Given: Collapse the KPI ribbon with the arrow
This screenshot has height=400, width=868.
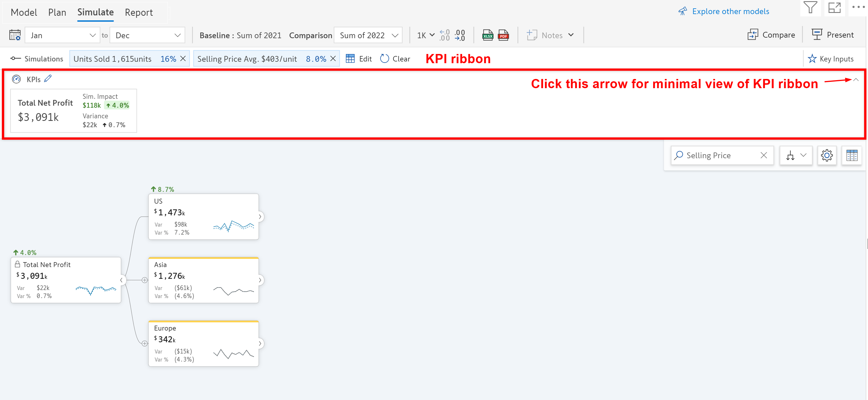Looking at the screenshot, I should click(856, 80).
